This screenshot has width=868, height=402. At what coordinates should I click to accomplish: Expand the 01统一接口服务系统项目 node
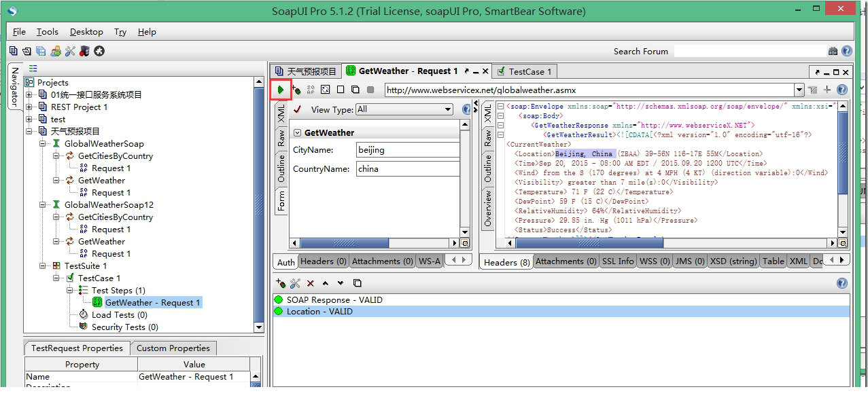tap(29, 95)
